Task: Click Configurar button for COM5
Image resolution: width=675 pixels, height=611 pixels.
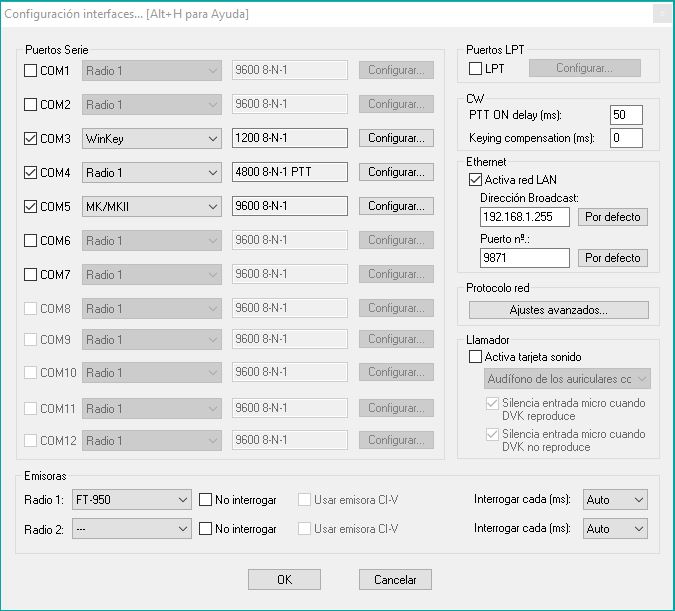Action: pyautogui.click(x=396, y=206)
